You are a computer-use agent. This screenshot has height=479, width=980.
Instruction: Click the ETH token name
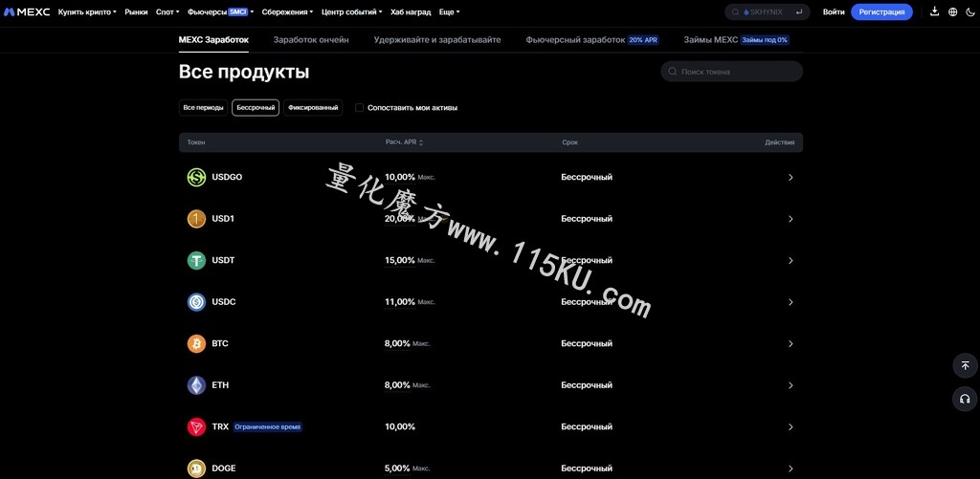pyautogui.click(x=220, y=385)
